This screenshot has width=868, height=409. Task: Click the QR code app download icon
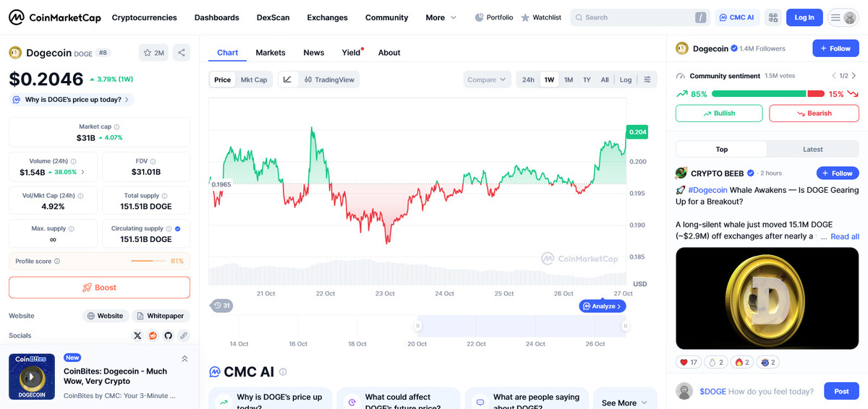(773, 17)
